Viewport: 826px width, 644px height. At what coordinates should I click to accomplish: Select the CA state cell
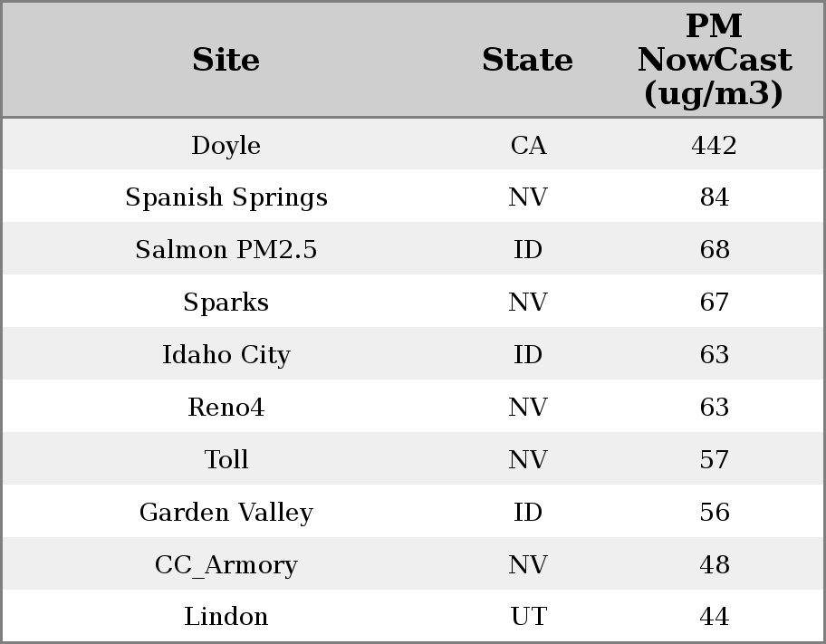[528, 146]
